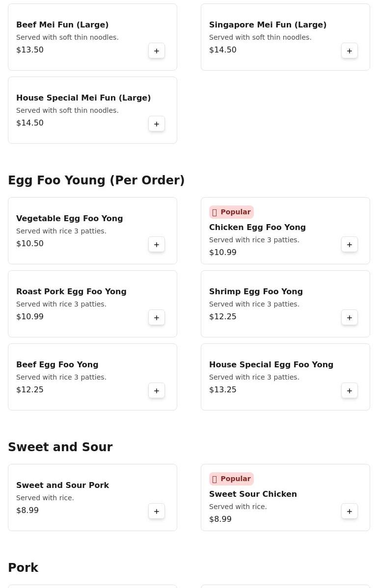Click the Popular badge on Chicken Egg Foo Yong
The image size is (378, 588).
click(231, 212)
